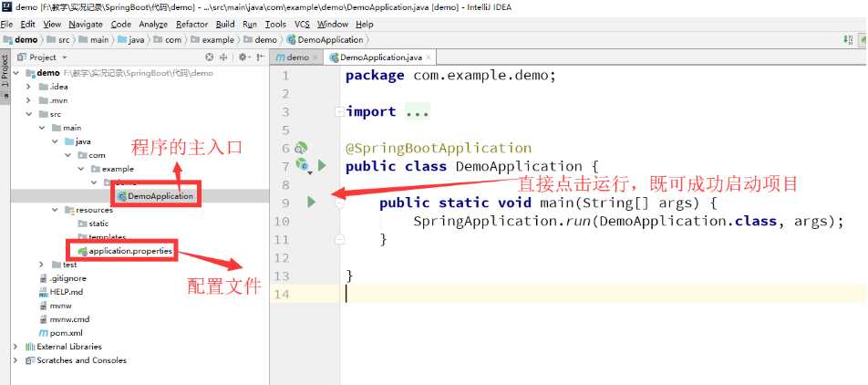The width and height of the screenshot is (868, 385).
Task: Collapse the demo root project node
Action: point(15,73)
